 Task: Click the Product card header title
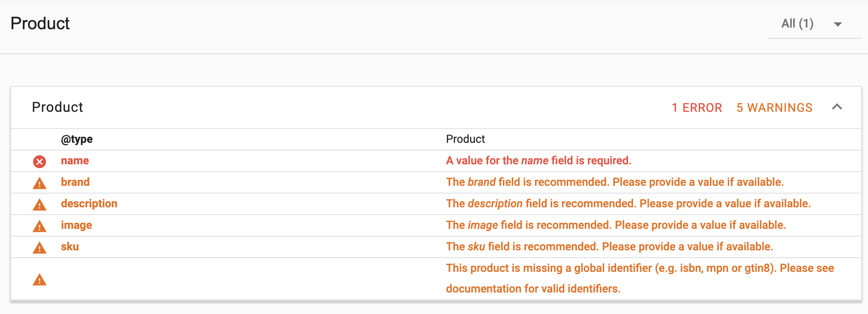coord(58,107)
